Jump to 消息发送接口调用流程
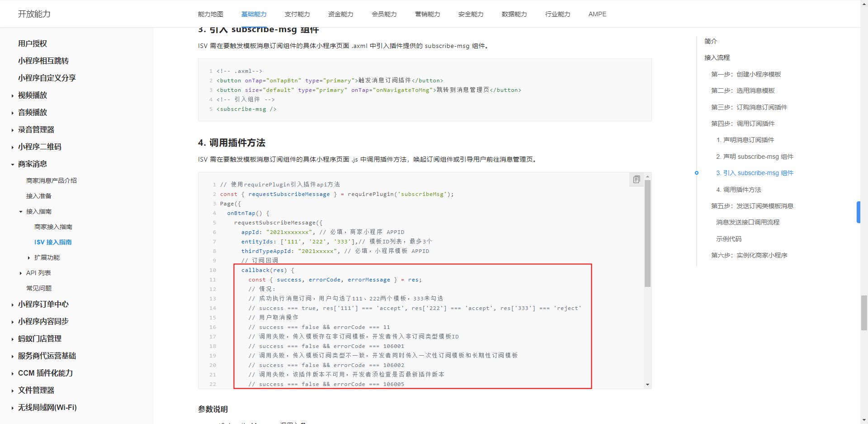The image size is (868, 424). pos(748,222)
